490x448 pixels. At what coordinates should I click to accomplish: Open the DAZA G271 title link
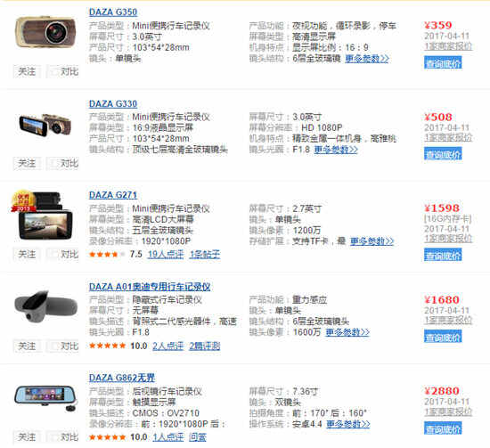coord(113,195)
